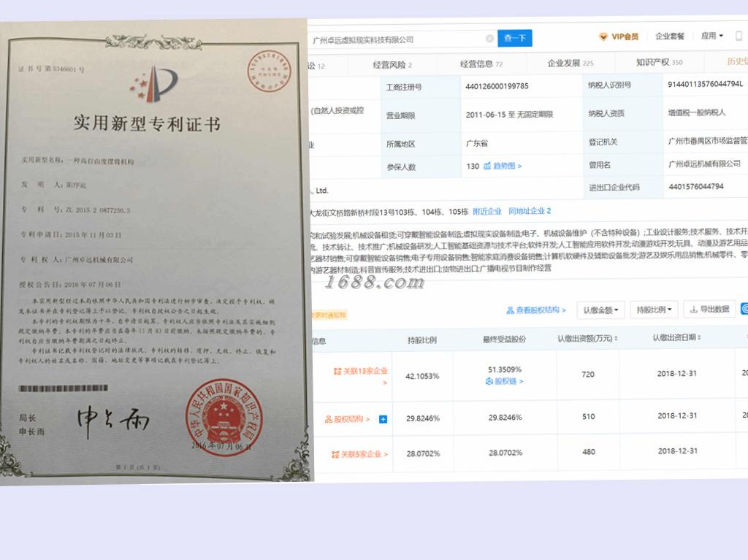The width and height of the screenshot is (748, 560).
Task: Click the 股权链 icon under 51.3509%
Action: [x=489, y=381]
